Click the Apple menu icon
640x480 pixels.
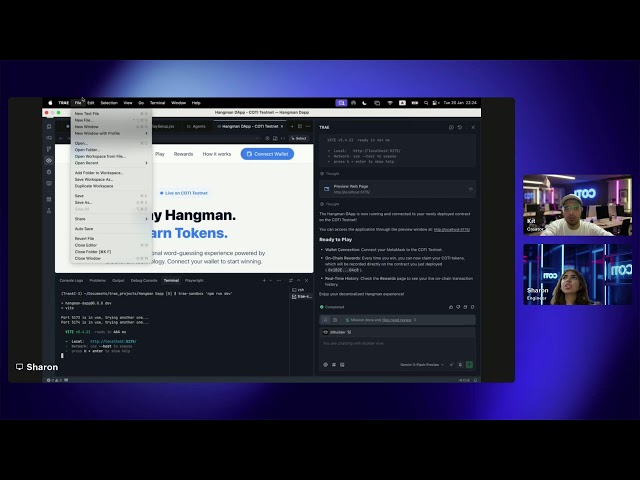50,103
